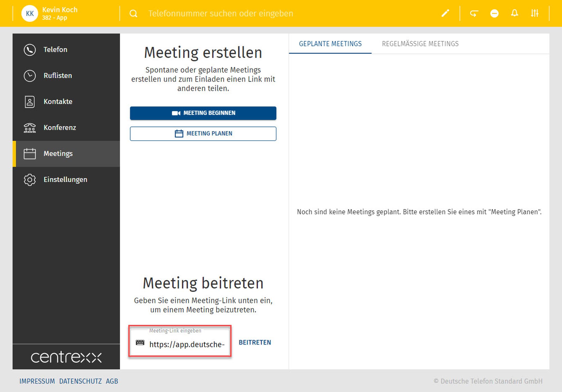
Task: Open notifications bell icon
Action: coord(515,13)
